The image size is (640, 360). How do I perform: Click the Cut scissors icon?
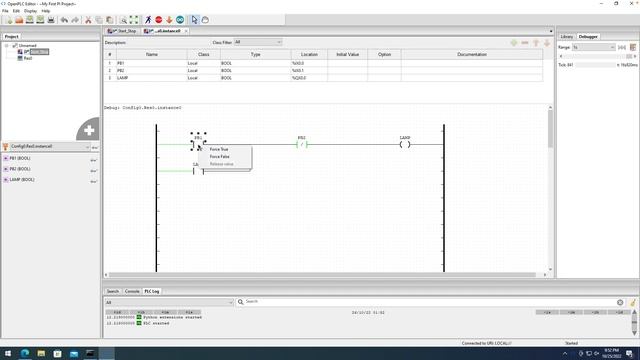point(88,20)
